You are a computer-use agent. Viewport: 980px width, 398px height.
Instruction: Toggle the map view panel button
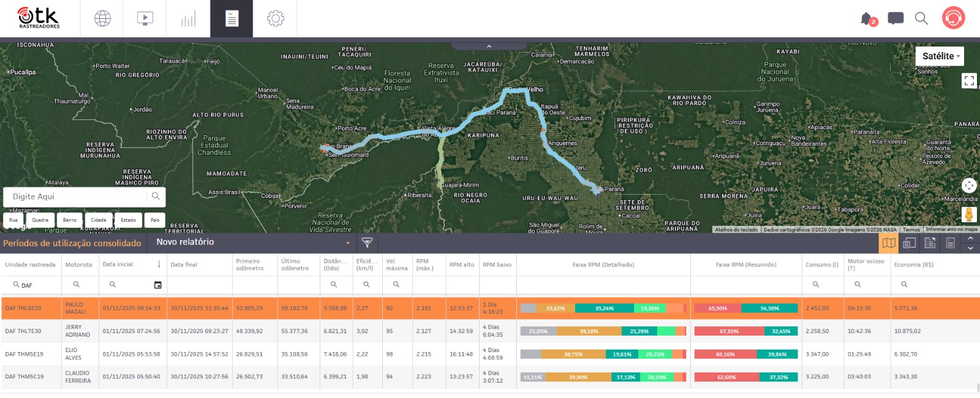889,243
